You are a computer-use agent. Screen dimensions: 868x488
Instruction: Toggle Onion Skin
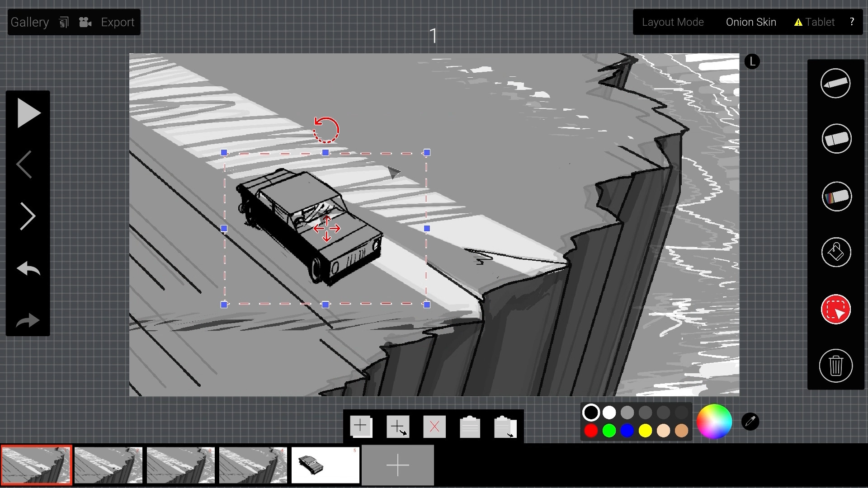pos(750,22)
